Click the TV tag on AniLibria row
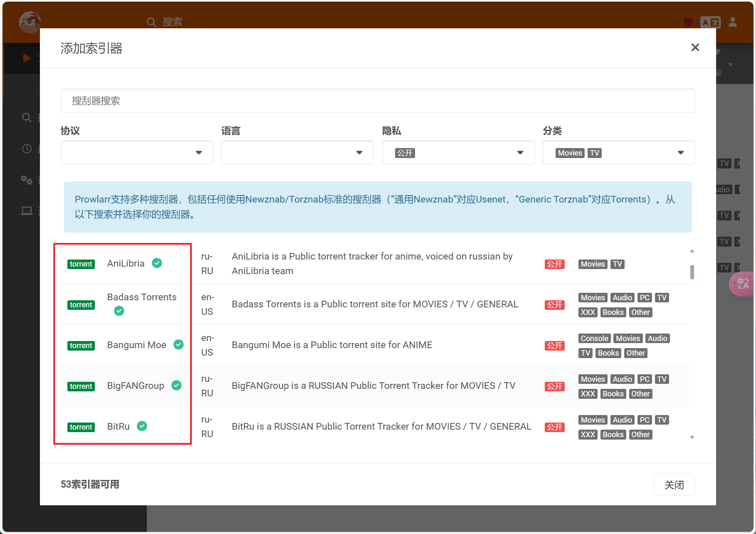756x534 pixels. pos(618,264)
